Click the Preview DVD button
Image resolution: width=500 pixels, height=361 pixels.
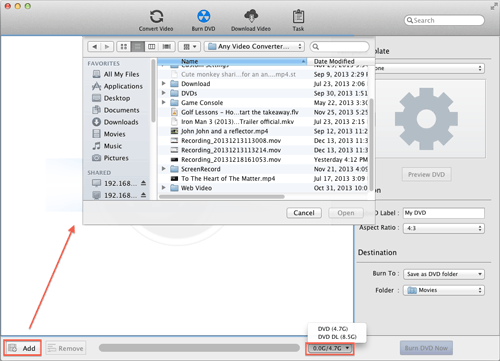coord(426,175)
